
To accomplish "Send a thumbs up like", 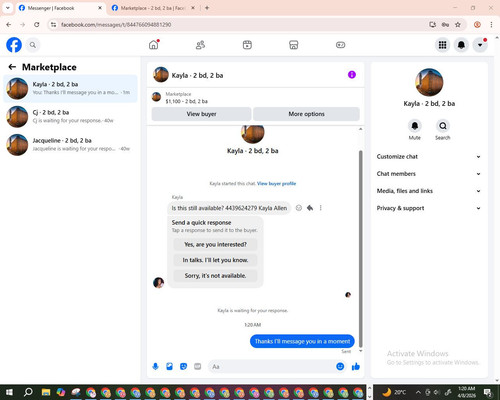I will 356,367.
